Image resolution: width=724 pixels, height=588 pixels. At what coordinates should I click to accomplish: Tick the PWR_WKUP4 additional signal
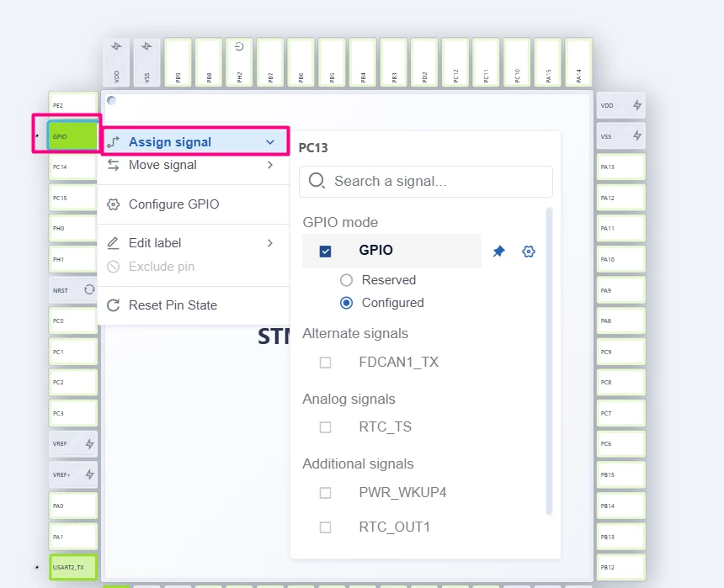[325, 493]
